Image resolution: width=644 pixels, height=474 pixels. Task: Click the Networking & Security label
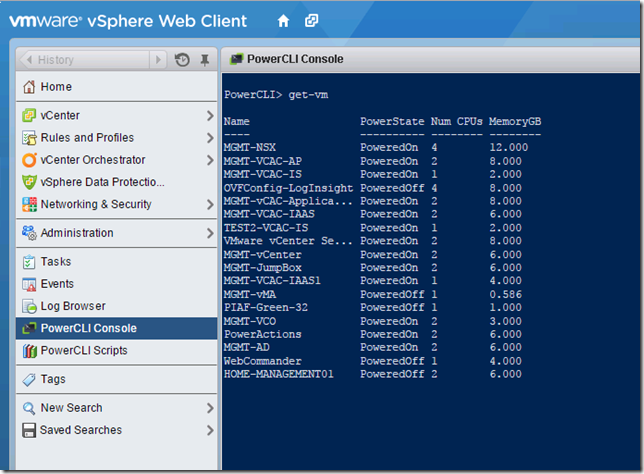(96, 204)
